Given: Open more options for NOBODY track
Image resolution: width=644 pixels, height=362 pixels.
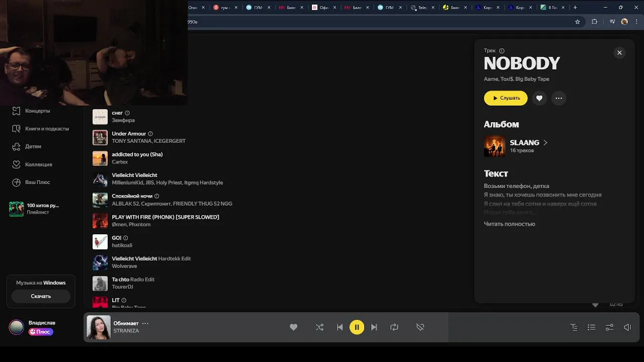Looking at the screenshot, I should click(558, 98).
